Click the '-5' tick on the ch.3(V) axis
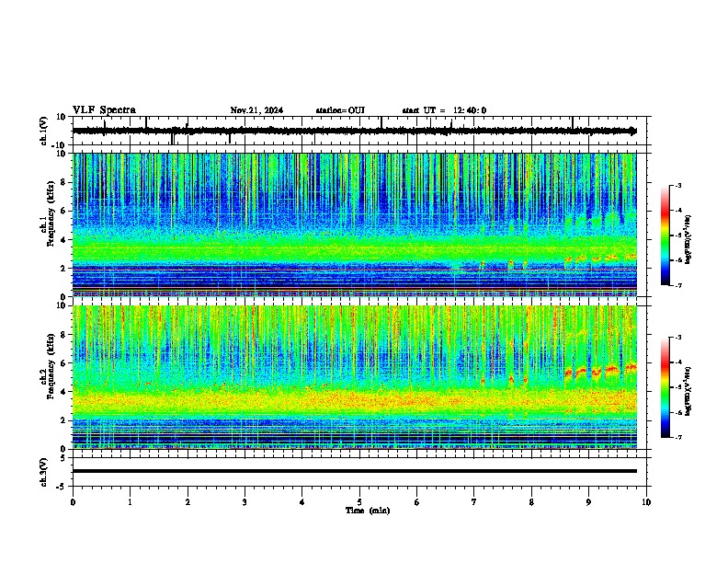This screenshot has height=563, width=728. [62, 487]
